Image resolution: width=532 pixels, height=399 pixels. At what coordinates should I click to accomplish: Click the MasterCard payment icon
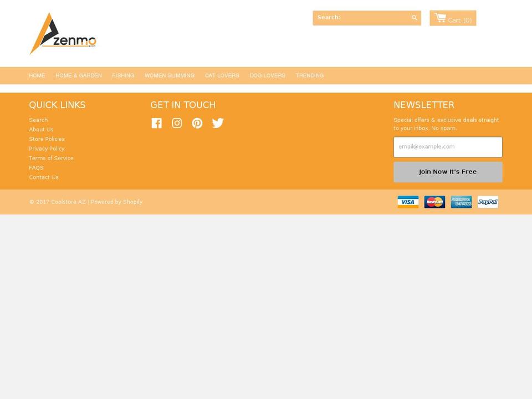434,202
